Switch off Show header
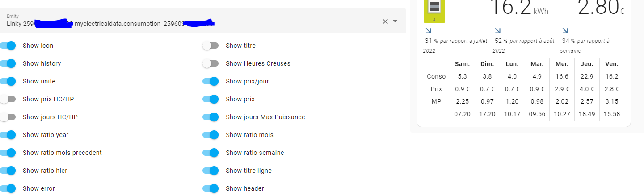The height and width of the screenshot is (196, 644). [210, 188]
